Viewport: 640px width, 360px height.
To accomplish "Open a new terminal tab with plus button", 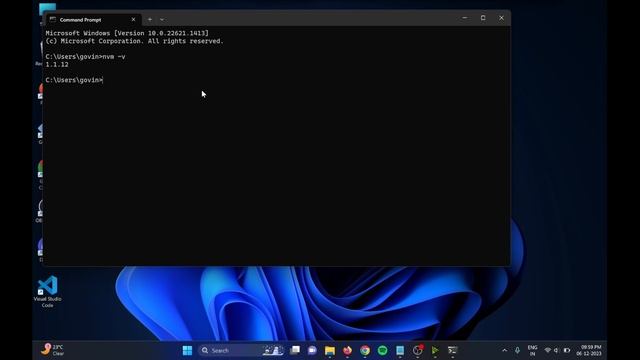I will tap(150, 20).
